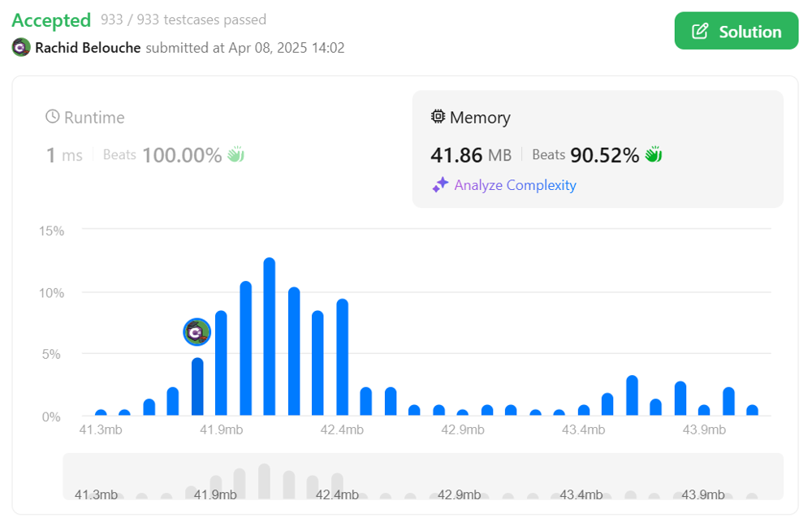Click the user avatar marker on chart

[x=197, y=331]
